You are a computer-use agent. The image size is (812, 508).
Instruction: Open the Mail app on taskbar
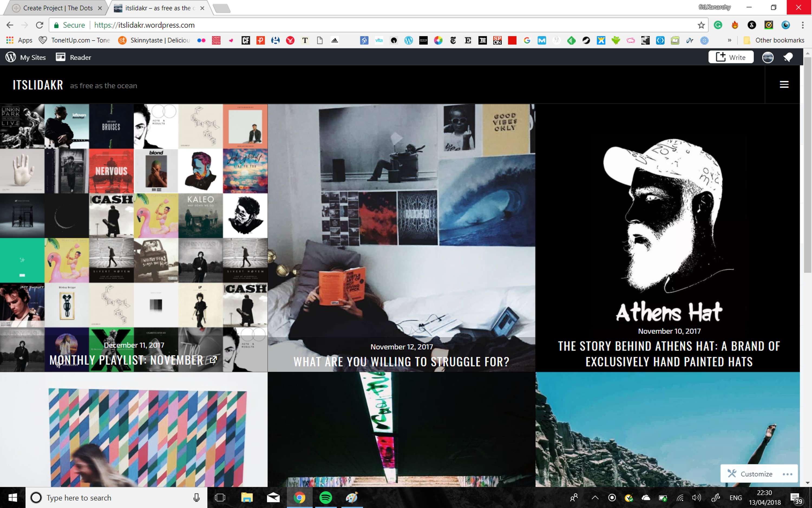click(x=273, y=498)
